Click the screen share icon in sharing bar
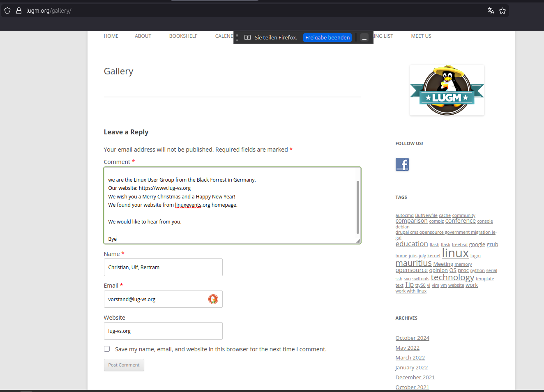 (247, 37)
